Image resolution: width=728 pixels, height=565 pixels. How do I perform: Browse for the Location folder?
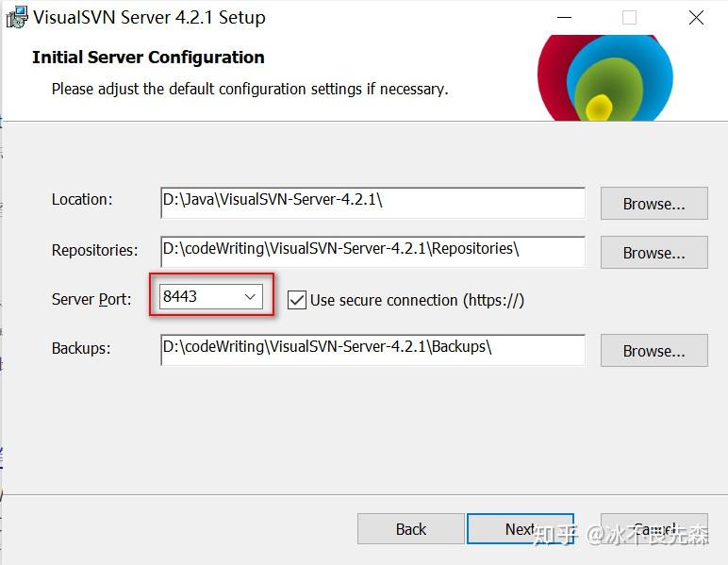[x=654, y=204]
